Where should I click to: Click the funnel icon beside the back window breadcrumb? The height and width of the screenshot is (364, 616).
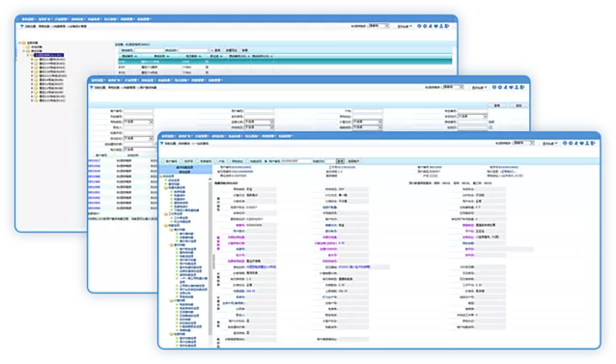(21, 26)
